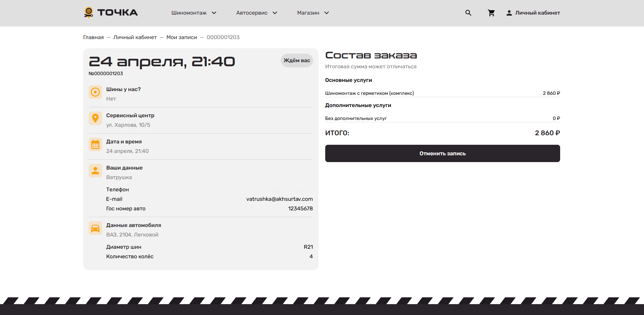
Task: Open the shopping cart icon
Action: click(x=491, y=13)
